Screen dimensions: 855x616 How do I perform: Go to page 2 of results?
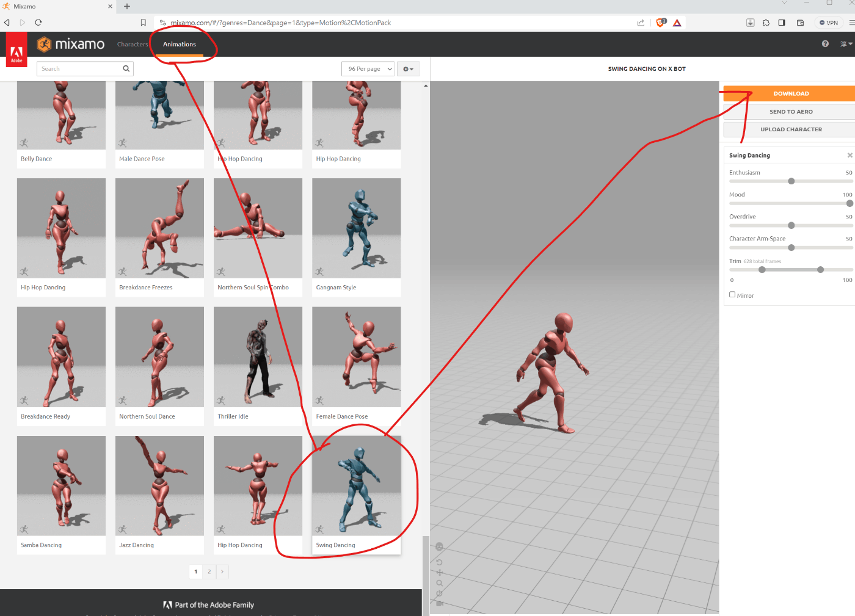coord(209,571)
